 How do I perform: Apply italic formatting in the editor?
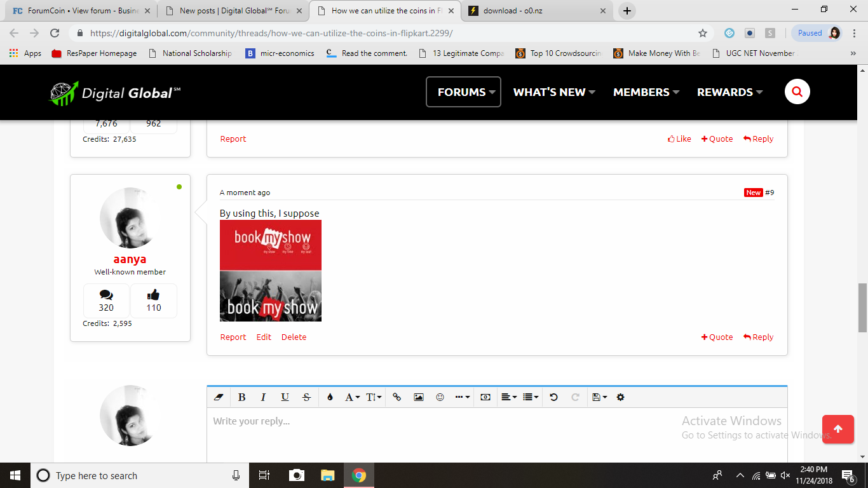click(x=263, y=396)
